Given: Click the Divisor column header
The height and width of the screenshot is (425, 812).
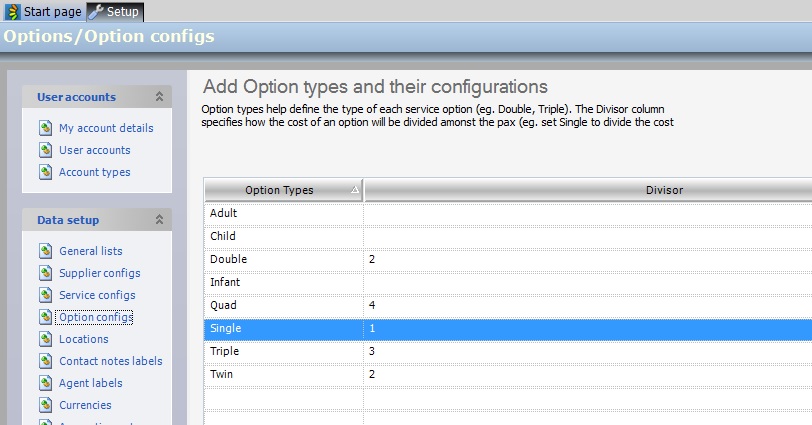Looking at the screenshot, I should [587, 190].
